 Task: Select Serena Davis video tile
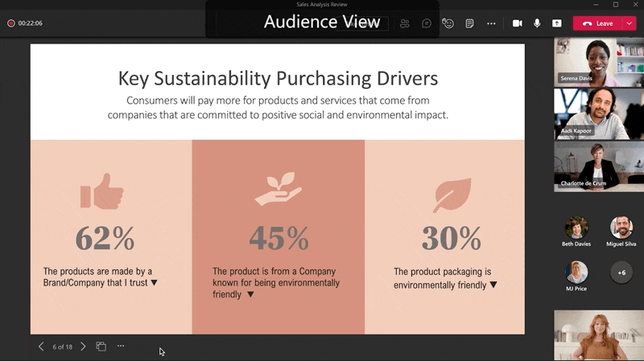coord(598,61)
